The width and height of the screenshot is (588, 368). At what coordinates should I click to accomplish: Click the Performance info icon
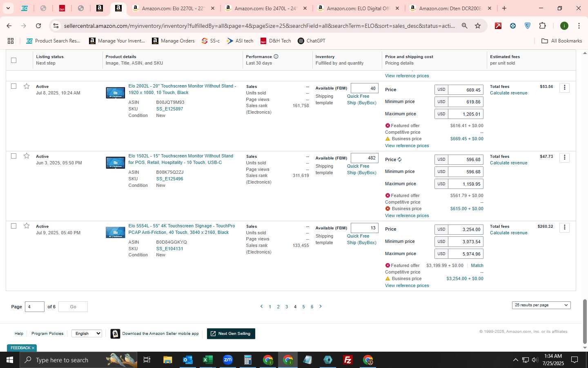276,56
